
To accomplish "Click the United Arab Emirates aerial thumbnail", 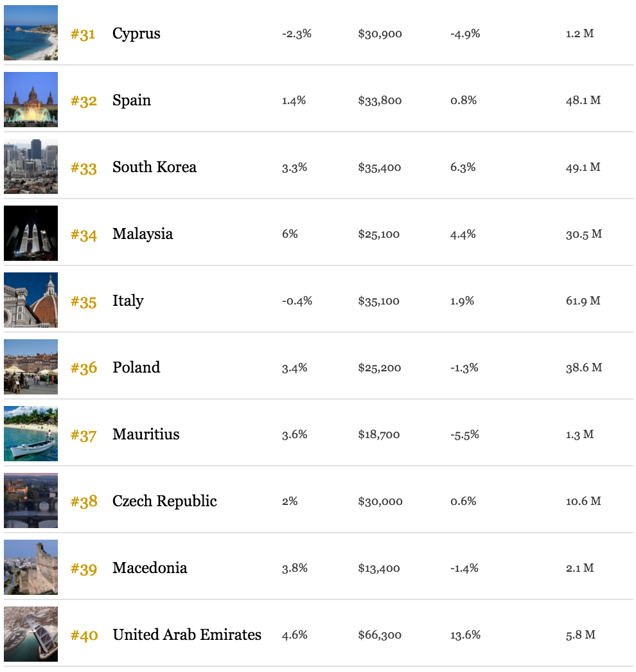I will coord(31,635).
